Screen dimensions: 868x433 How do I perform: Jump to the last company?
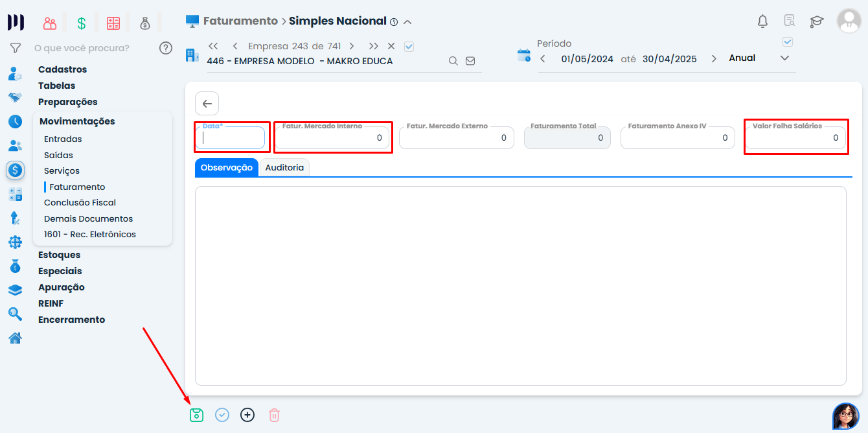pyautogui.click(x=374, y=46)
